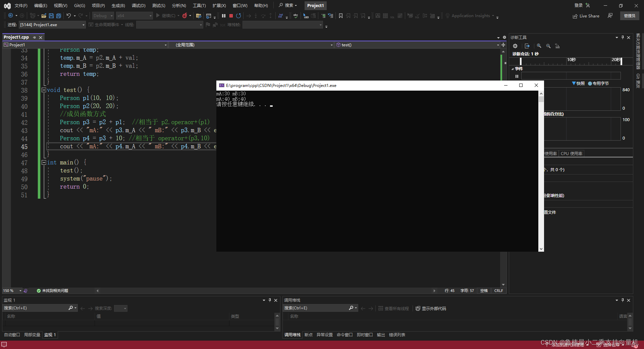Click the diagnostic session timeline ruler

571,61
